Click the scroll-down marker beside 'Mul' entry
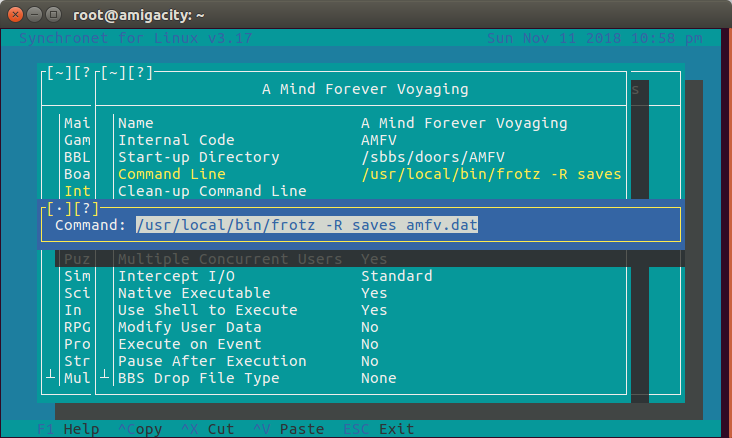 (50, 374)
